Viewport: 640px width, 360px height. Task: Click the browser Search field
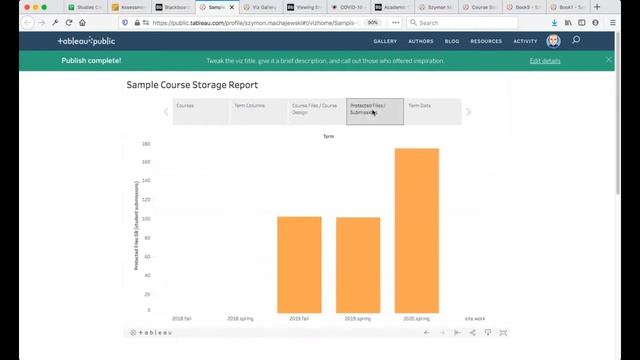(462, 23)
